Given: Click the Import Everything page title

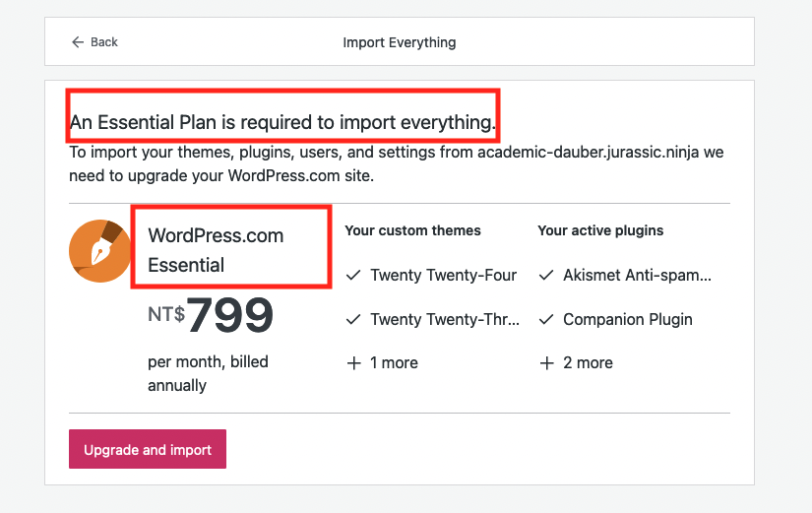Looking at the screenshot, I should [399, 42].
